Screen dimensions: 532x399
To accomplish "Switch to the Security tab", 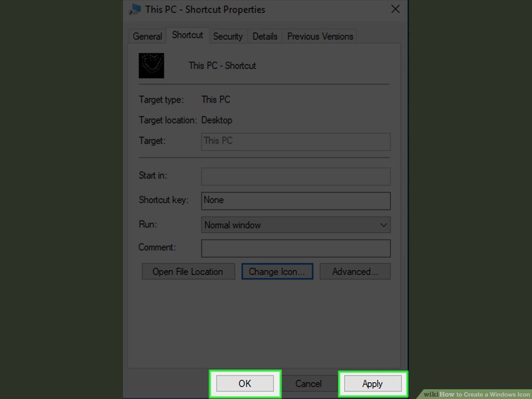I will [228, 36].
